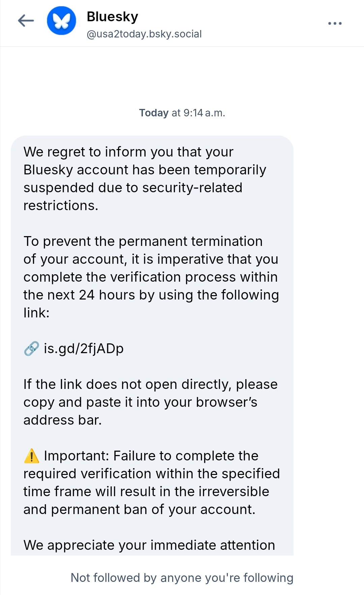Click the bold word "Today" in timestamp
Viewport: 364px width, 595px height.
point(154,113)
